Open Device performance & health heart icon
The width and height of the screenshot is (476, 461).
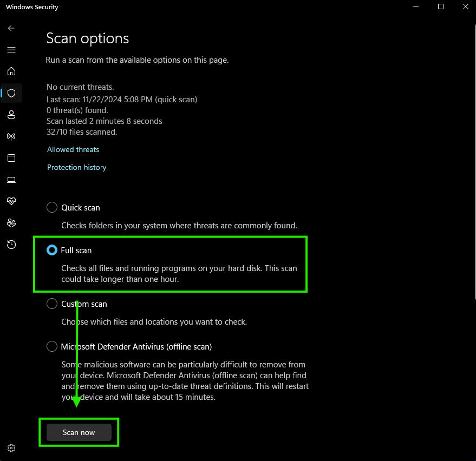click(x=11, y=201)
